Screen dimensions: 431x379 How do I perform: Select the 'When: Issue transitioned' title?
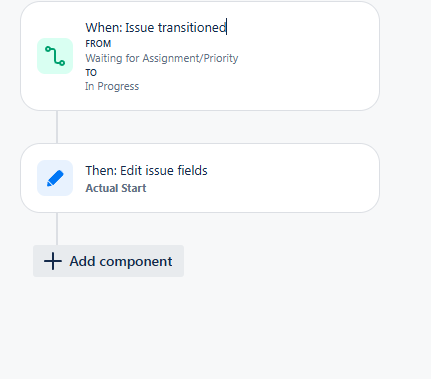point(156,27)
